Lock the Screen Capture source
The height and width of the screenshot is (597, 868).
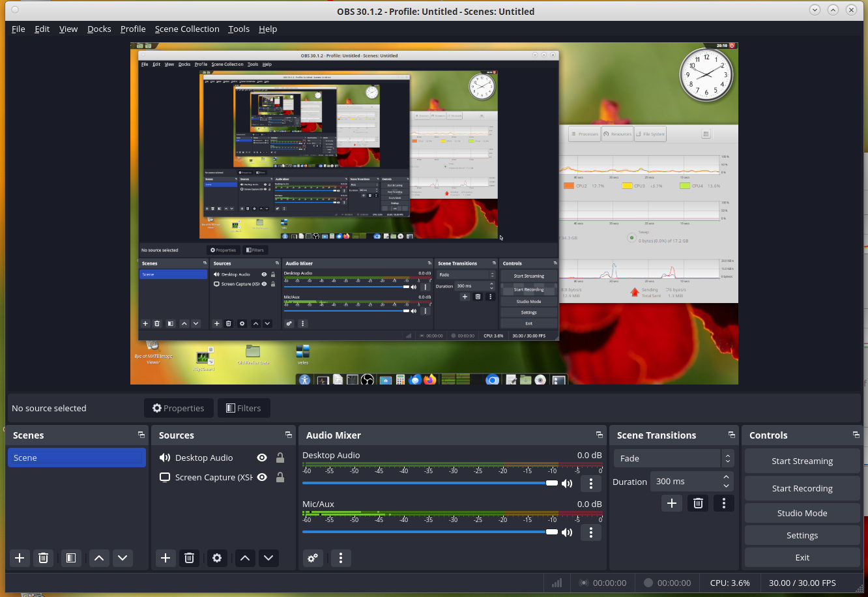(280, 477)
